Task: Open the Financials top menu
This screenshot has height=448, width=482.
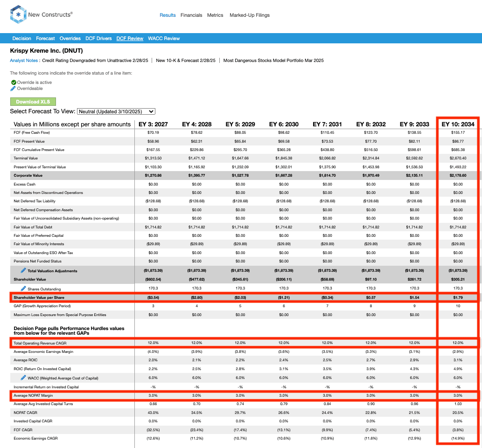Action: pyautogui.click(x=191, y=15)
